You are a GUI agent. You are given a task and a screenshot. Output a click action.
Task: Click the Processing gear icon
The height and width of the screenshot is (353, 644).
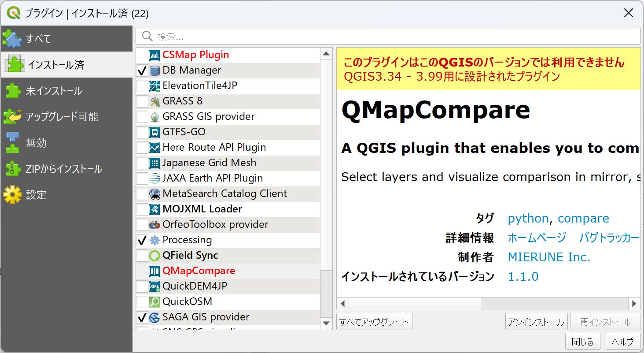(155, 240)
